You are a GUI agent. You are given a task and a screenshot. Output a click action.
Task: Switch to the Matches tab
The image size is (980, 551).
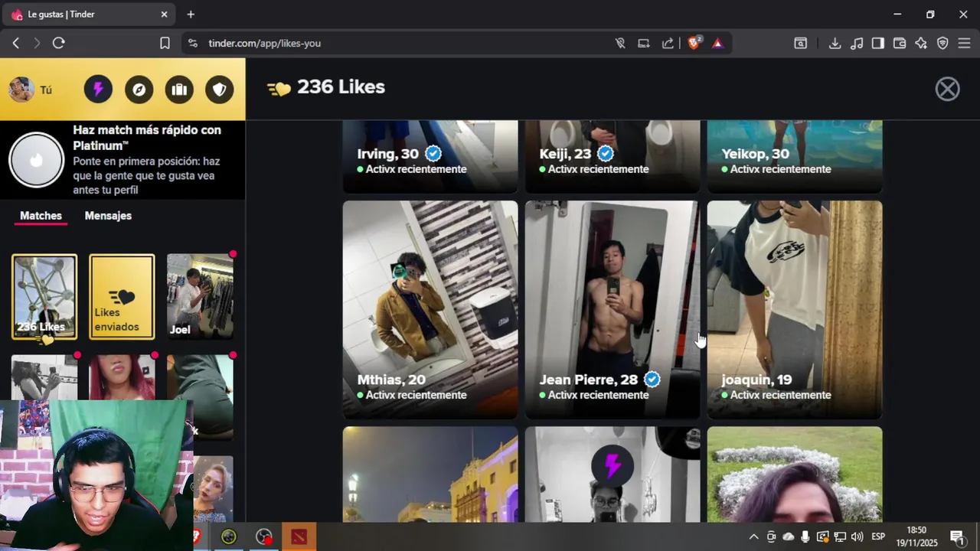coord(41,216)
